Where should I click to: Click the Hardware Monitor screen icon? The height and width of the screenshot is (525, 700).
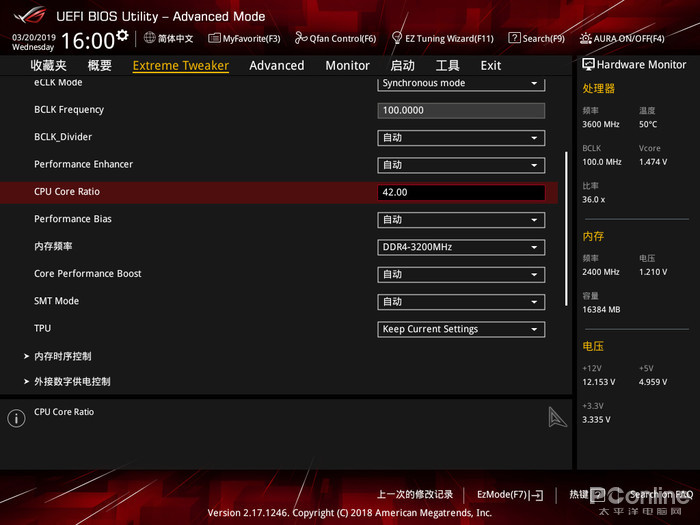pyautogui.click(x=588, y=65)
